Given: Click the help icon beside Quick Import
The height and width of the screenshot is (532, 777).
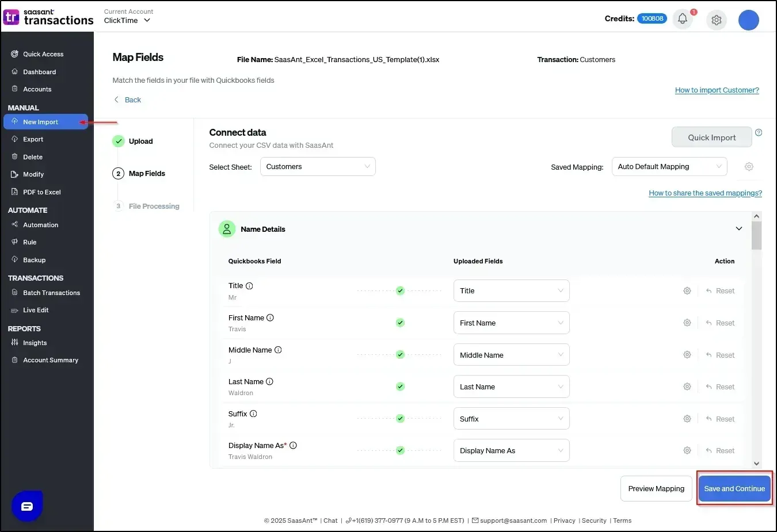Looking at the screenshot, I should pyautogui.click(x=759, y=132).
